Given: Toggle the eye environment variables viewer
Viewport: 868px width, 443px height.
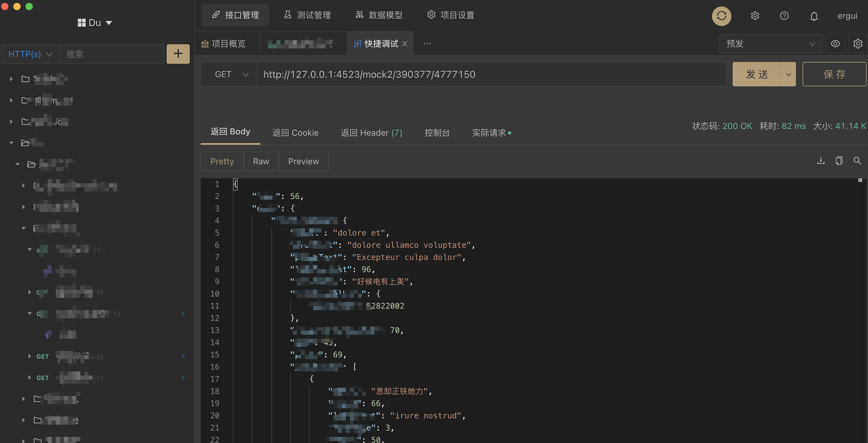Looking at the screenshot, I should (x=835, y=44).
